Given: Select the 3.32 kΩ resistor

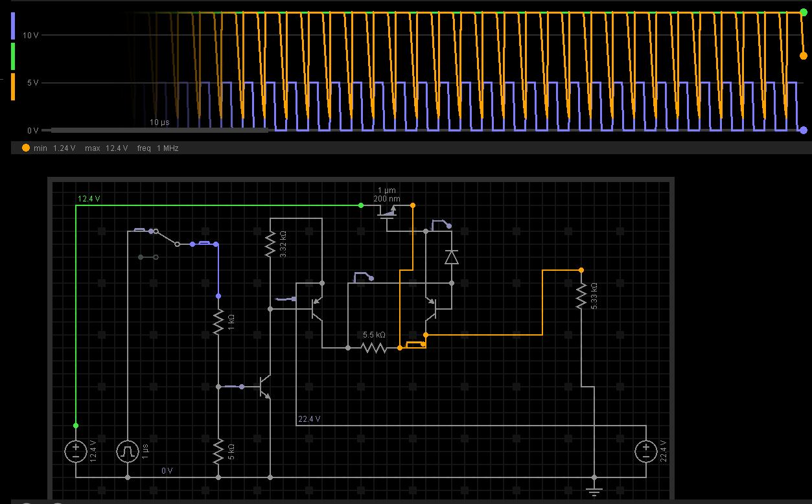Looking at the screenshot, I should coord(270,243).
